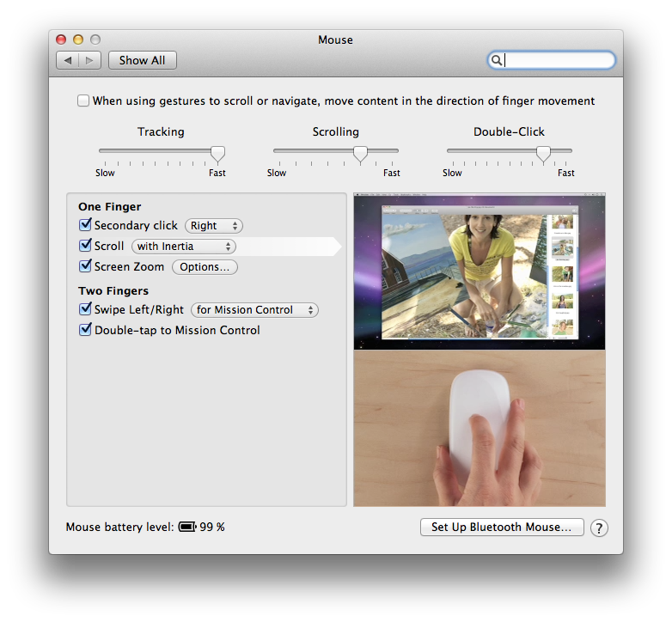Open help with the question mark button

coord(599,528)
